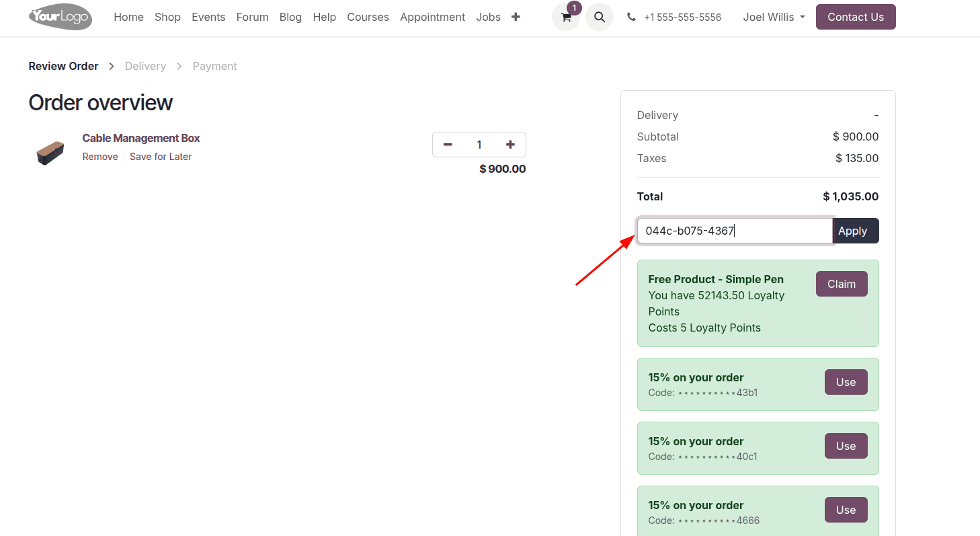The height and width of the screenshot is (536, 980).
Task: Decrease Cable Management Box quantity
Action: click(448, 145)
